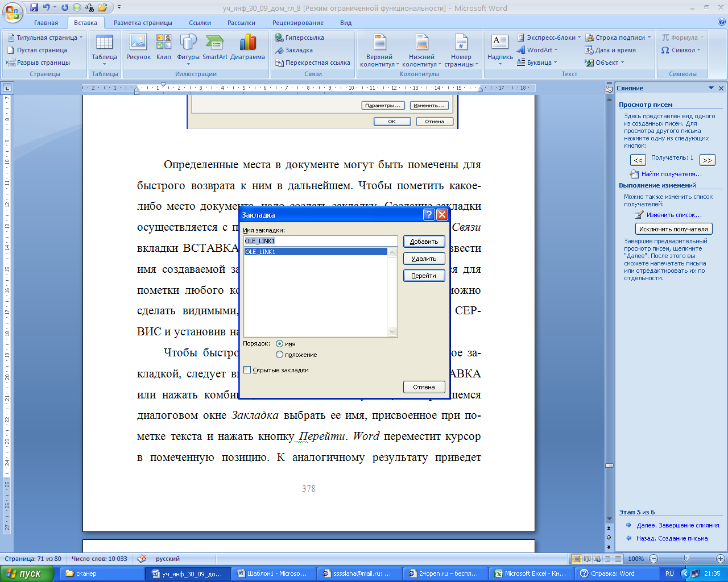Save document via quick access icon

click(x=34, y=8)
